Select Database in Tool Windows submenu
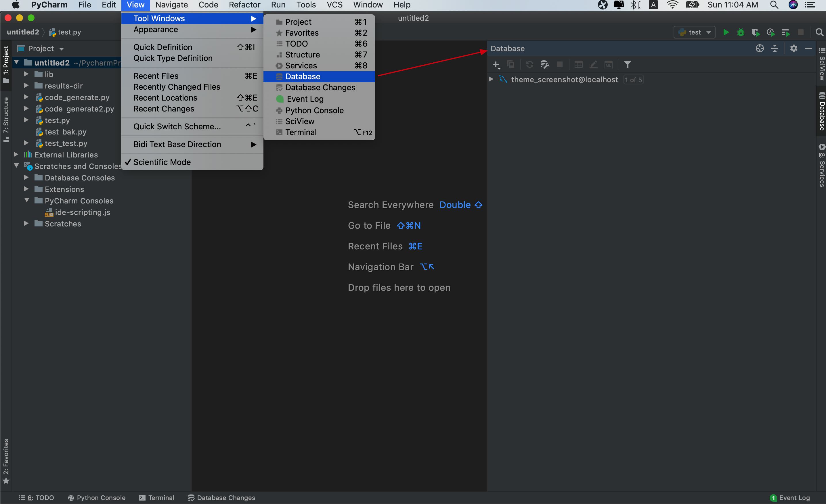The image size is (826, 504). point(319,76)
